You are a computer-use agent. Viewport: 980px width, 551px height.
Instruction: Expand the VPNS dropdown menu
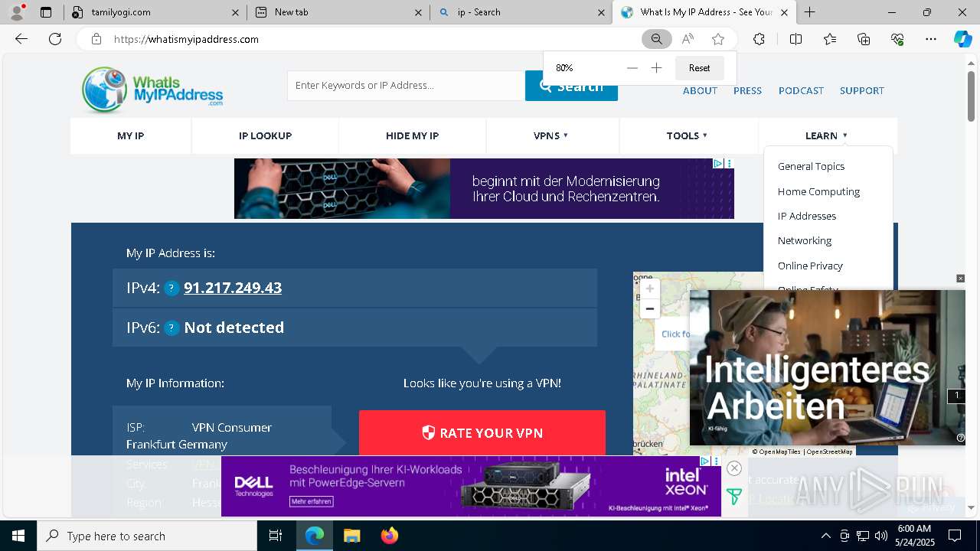click(551, 135)
